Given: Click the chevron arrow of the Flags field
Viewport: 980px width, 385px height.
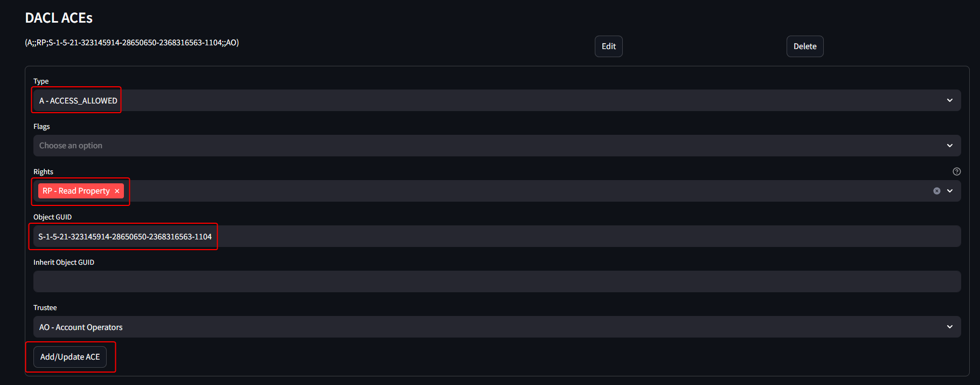Looking at the screenshot, I should pos(950,146).
